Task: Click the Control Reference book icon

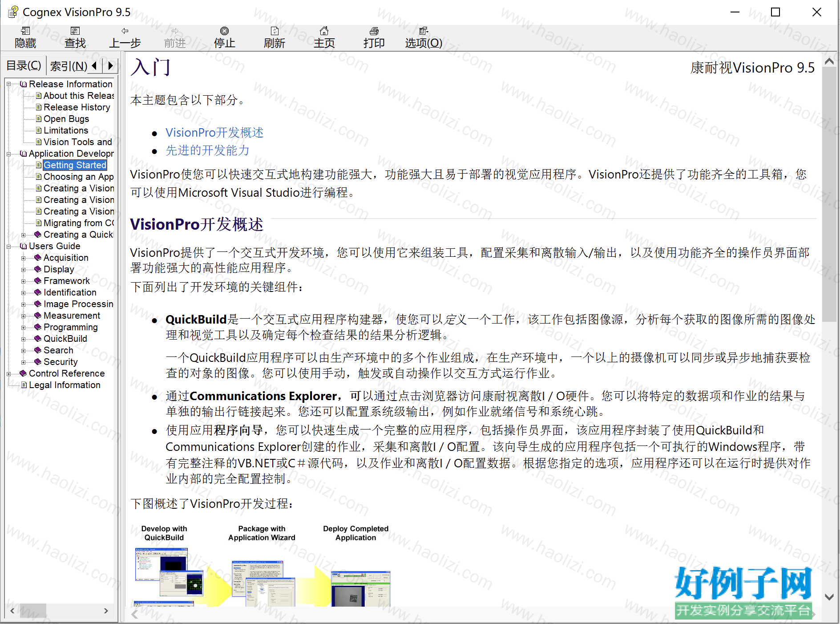Action: pos(24,373)
